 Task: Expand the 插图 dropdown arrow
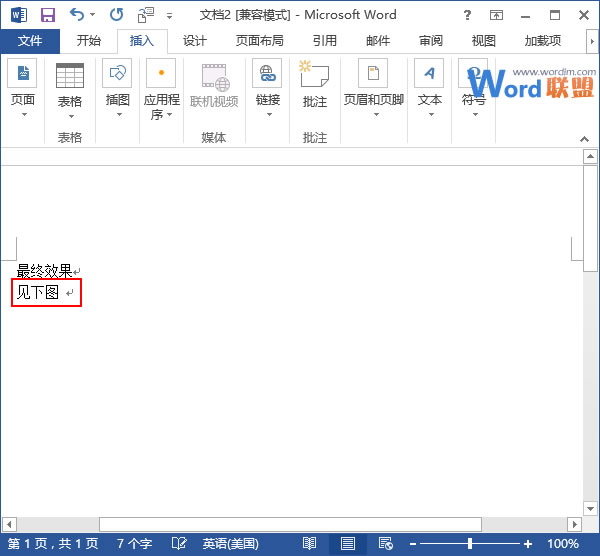pos(119,114)
